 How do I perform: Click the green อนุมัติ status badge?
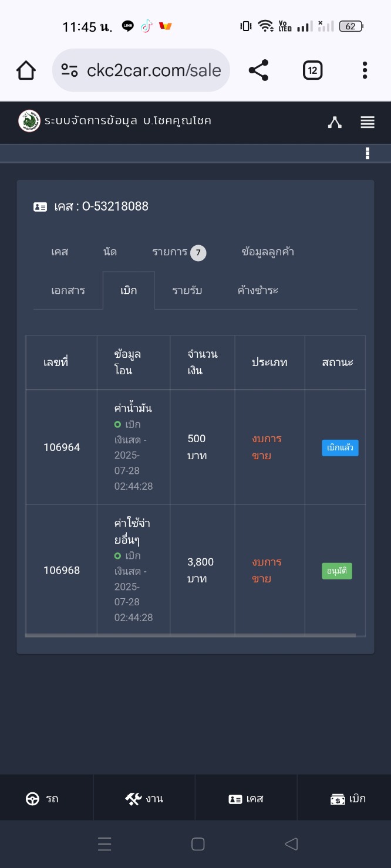point(337,571)
